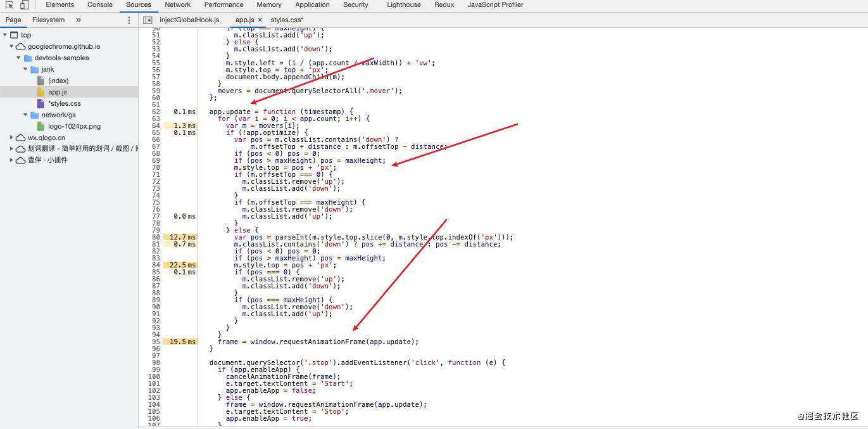Click the cloud icon beside wx.qlogo.cn
The height and width of the screenshot is (429, 868).
[21, 138]
